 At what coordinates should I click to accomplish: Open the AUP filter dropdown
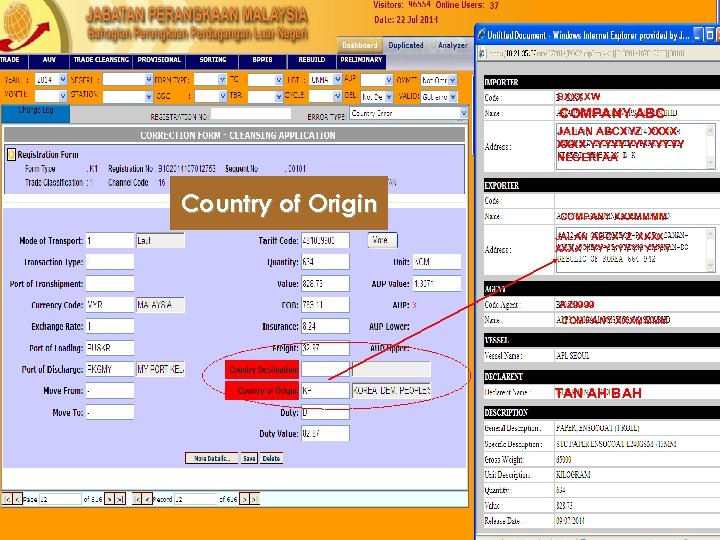[x=389, y=80]
